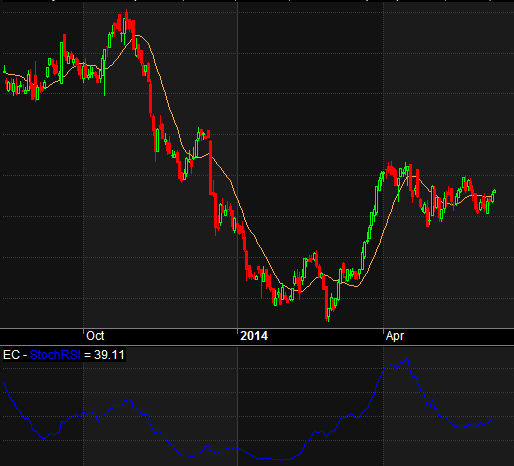Click the EC symbol in indicator label
514x466 pixels.
tap(11, 355)
